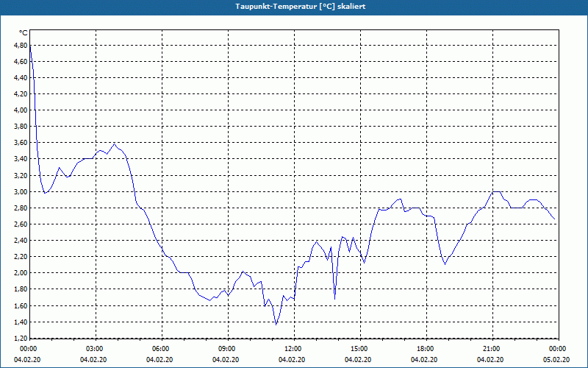Click the 4,80 y-axis label
The height and width of the screenshot is (368, 588).
[x=21, y=45]
